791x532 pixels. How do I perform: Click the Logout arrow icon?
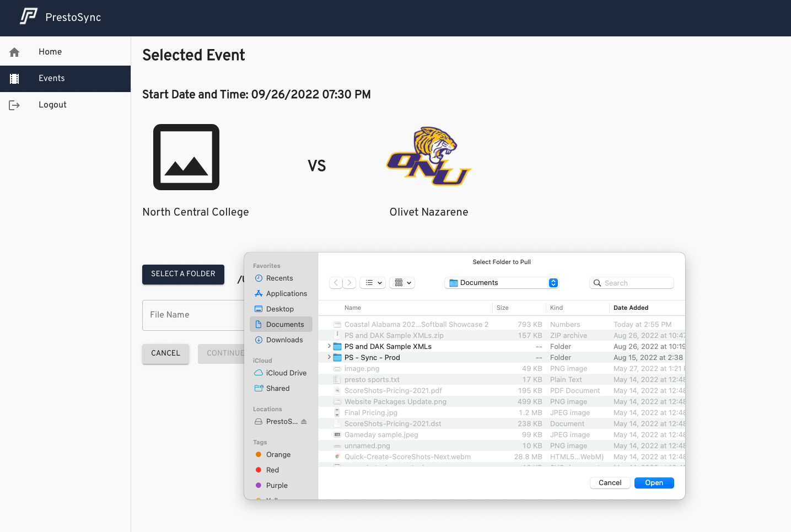pyautogui.click(x=14, y=105)
